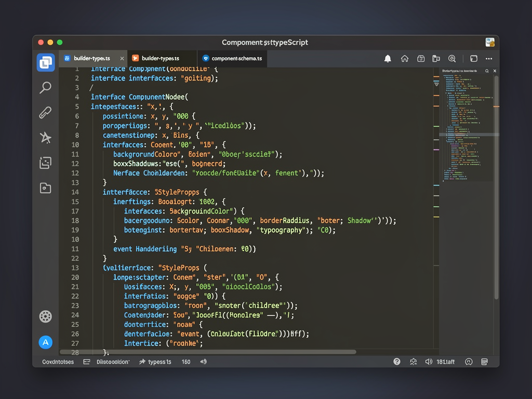Click '160' value in status bar

pos(186,362)
